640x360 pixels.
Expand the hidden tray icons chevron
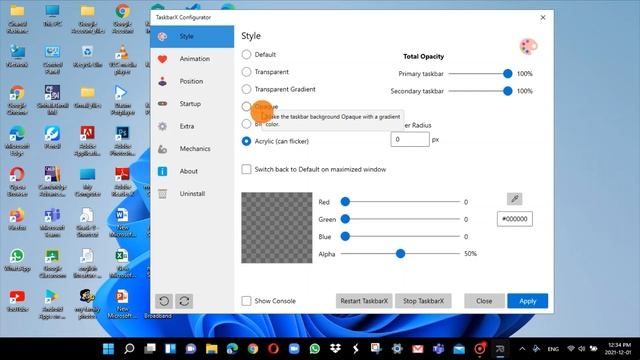coord(522,349)
